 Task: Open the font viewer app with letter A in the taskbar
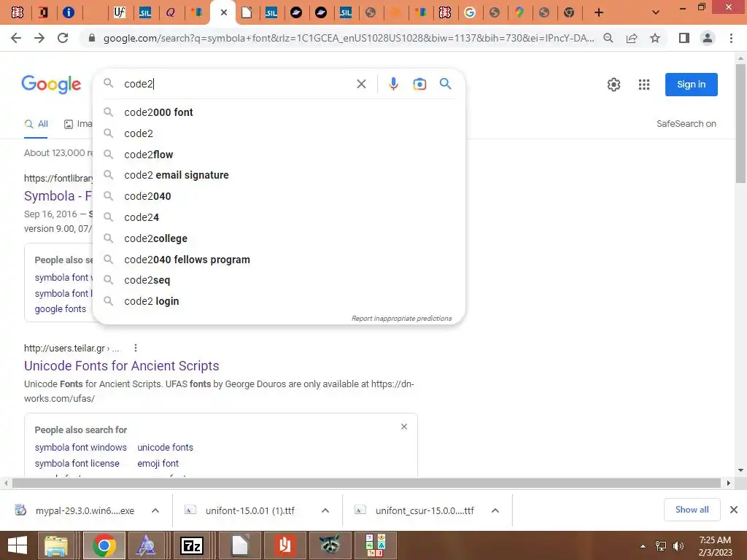point(146,545)
